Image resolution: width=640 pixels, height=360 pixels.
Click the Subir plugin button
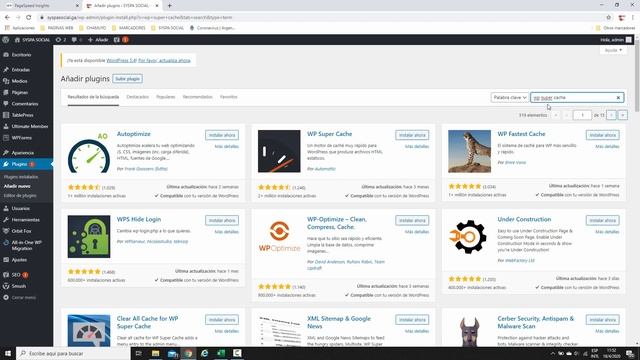(x=127, y=79)
